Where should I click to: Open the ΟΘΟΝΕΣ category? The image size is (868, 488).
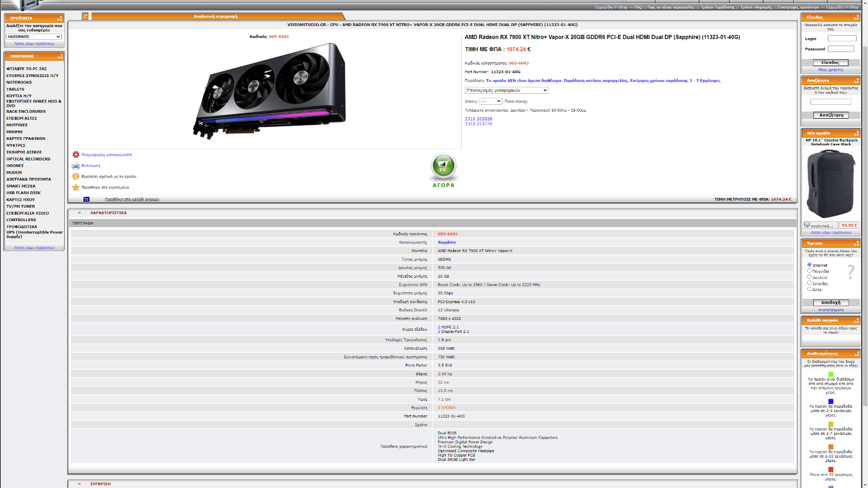(15, 165)
